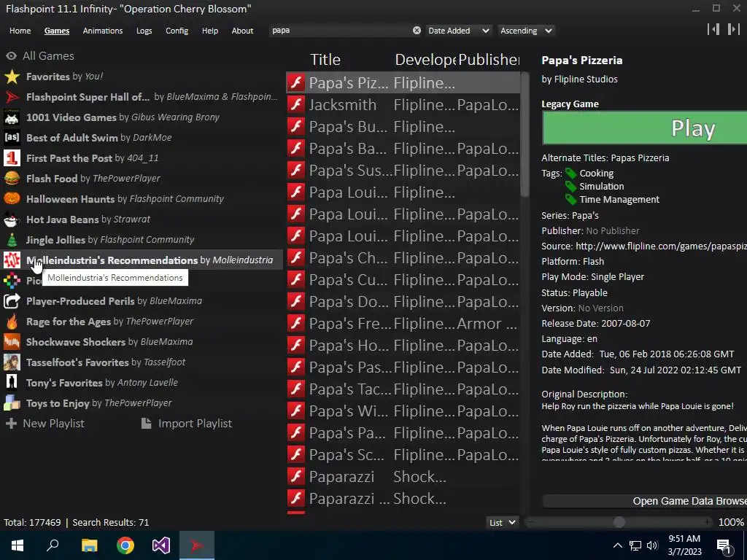This screenshot has width=747, height=560.
Task: Sort by the Publisher column header
Action: (x=488, y=60)
